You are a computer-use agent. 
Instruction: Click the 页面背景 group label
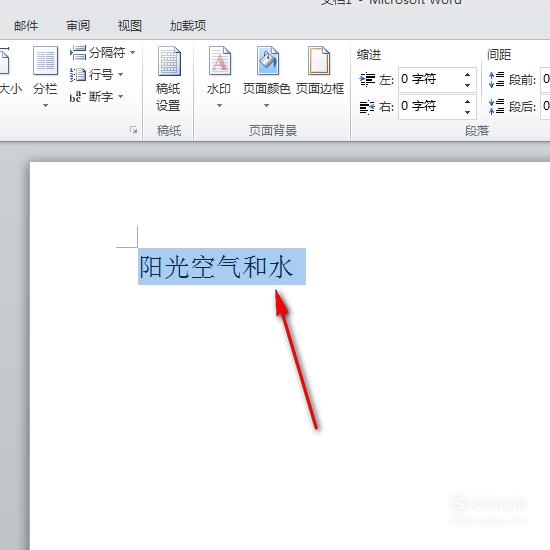point(273,131)
